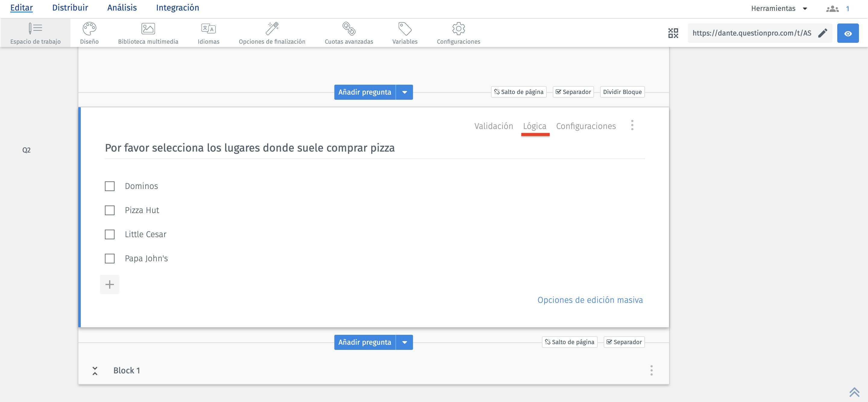Screen dimensions: 868x402
Task: Switch to the Lógica tab
Action: (x=535, y=126)
